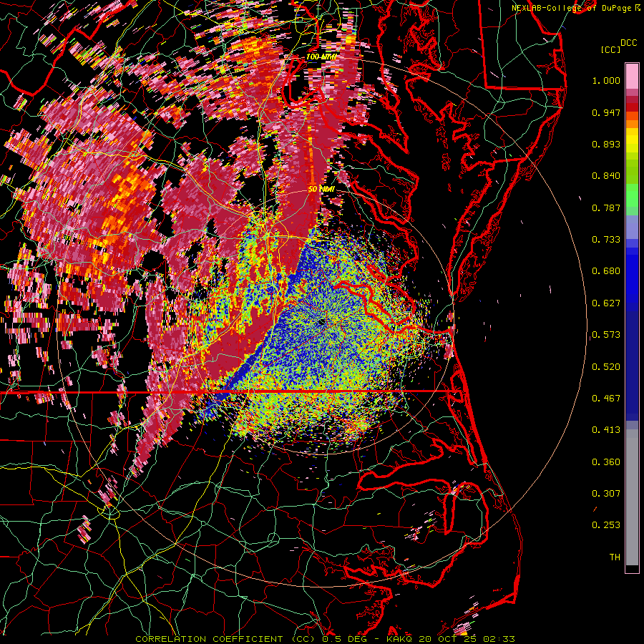Click the 0.520 scale value

606,367
